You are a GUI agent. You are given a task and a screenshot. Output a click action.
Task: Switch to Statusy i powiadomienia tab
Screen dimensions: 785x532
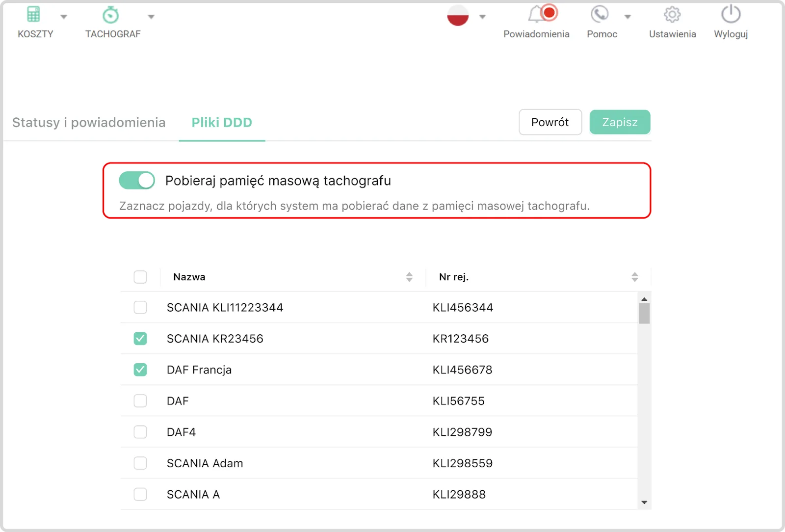89,123
